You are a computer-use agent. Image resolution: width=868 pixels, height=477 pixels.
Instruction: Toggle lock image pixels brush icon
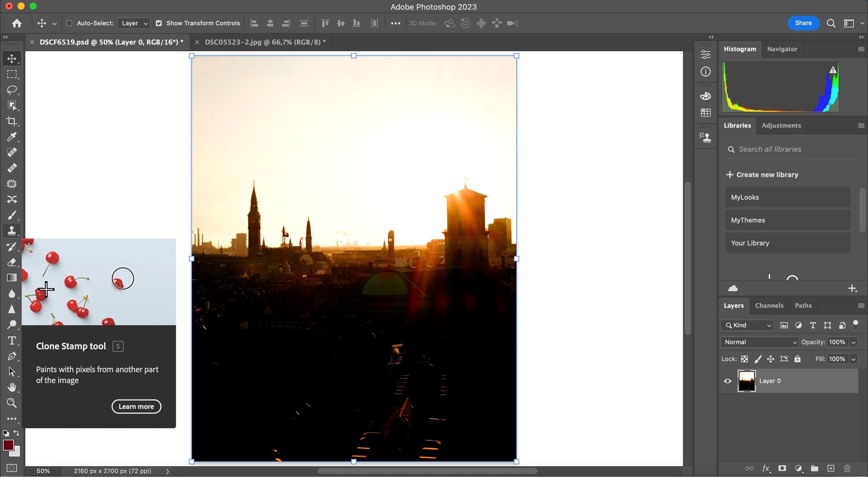tap(758, 359)
